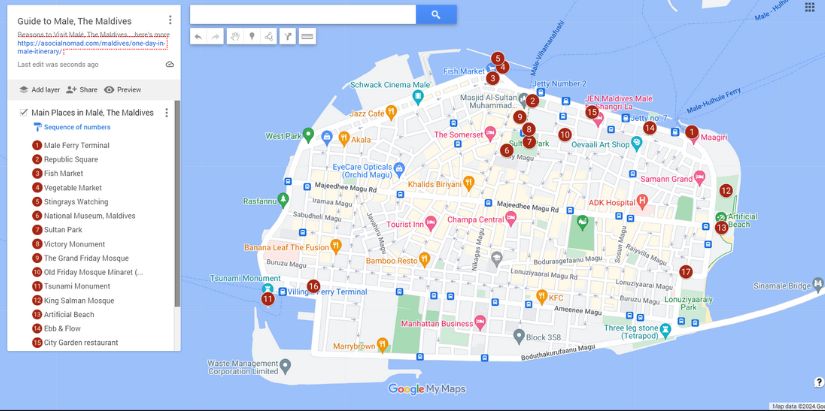Choose the Add marker pin tool
Screen dimensions: 825x411
coord(252,37)
